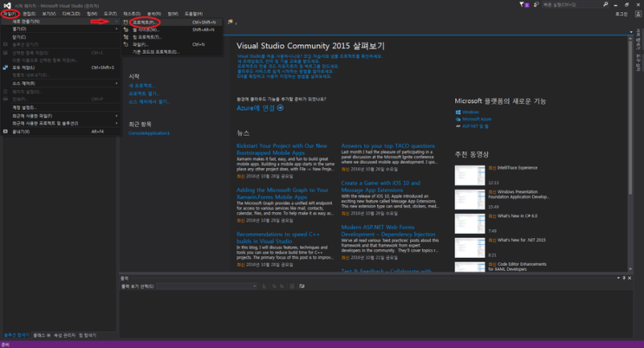Expand Recent Files (최근에 사용한 파일) submenu
The width and height of the screenshot is (644, 348).
(x=61, y=116)
